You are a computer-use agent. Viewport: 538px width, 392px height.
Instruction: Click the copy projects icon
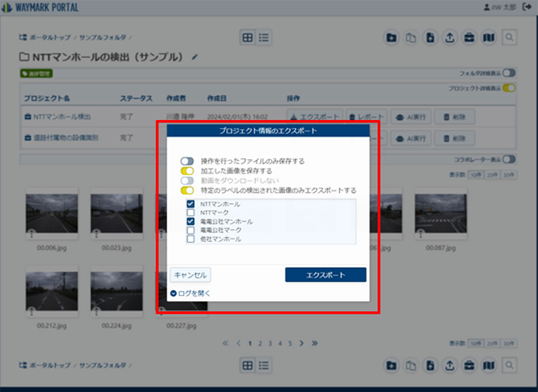411,37
